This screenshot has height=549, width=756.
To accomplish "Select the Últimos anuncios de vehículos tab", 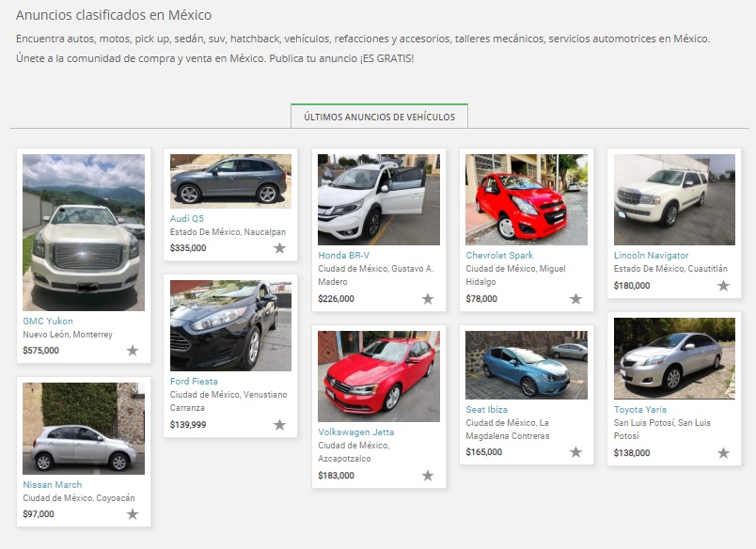I will point(380,117).
